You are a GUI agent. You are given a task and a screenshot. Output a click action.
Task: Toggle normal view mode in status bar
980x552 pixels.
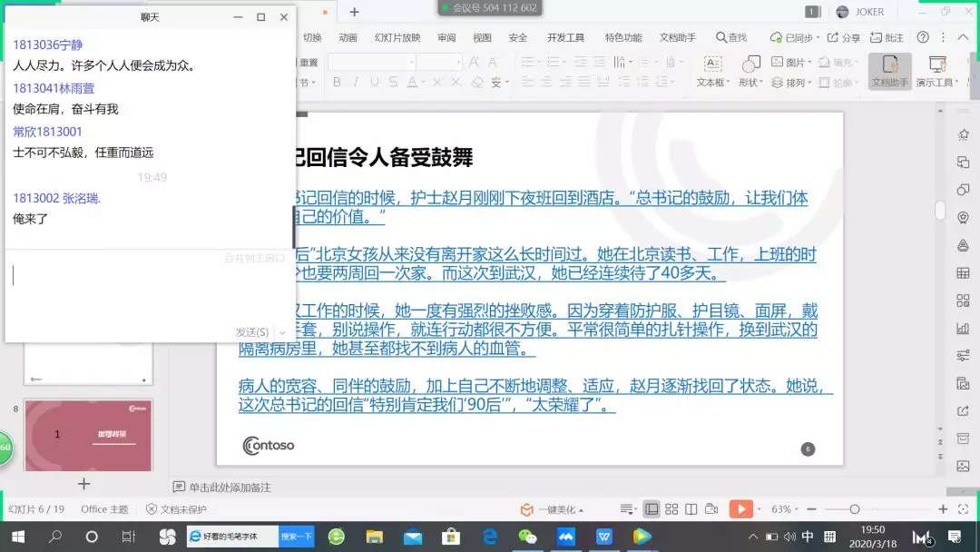[x=652, y=509]
